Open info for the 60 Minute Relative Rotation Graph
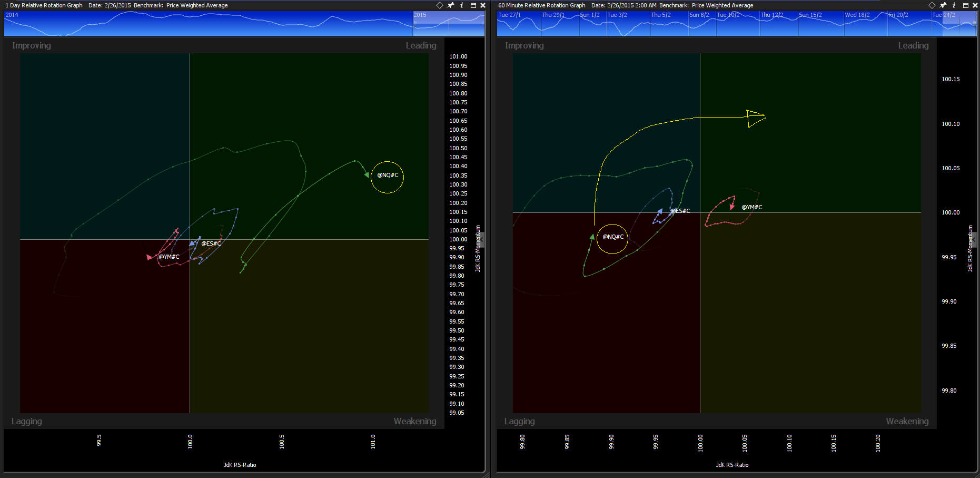The width and height of the screenshot is (980, 478). coord(954,5)
